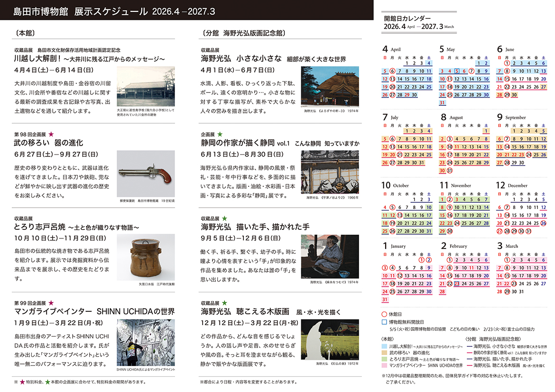Open the old kawagoshi building photo

coord(146,86)
